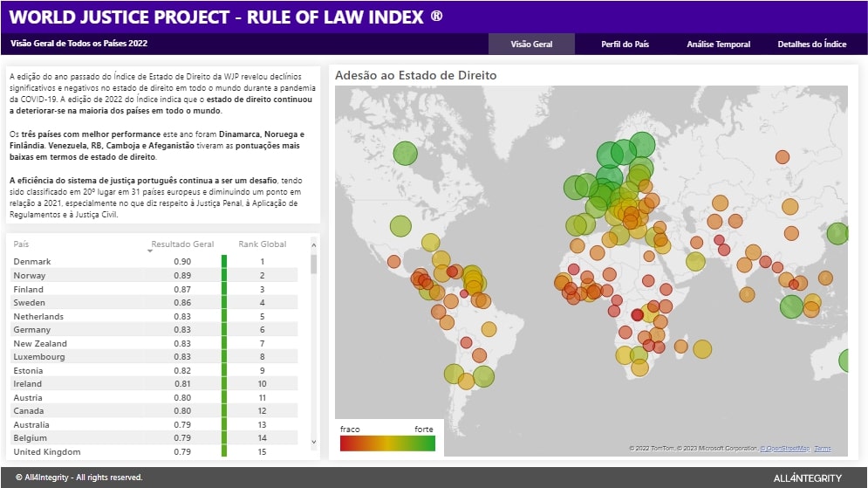
Task: Select the United Kingdom row
Action: (155, 452)
